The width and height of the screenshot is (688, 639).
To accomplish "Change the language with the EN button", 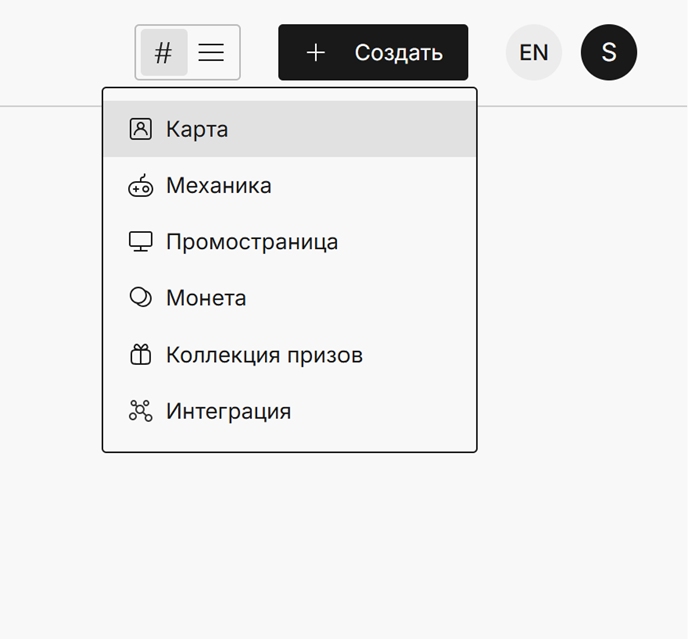I will (534, 52).
